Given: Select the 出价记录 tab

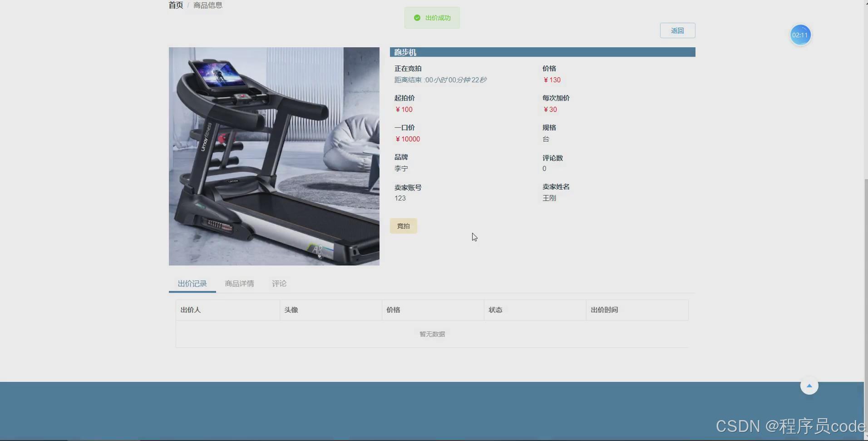Looking at the screenshot, I should click(192, 284).
